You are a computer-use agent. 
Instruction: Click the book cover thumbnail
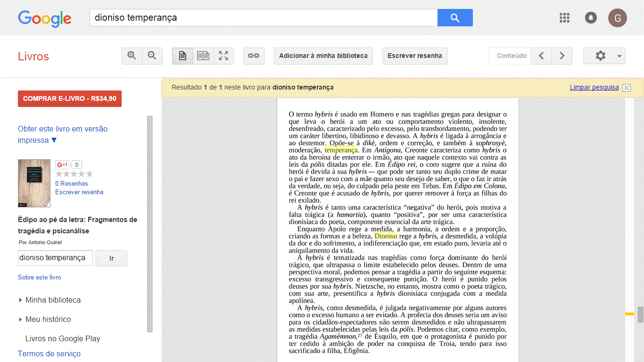coord(34,183)
